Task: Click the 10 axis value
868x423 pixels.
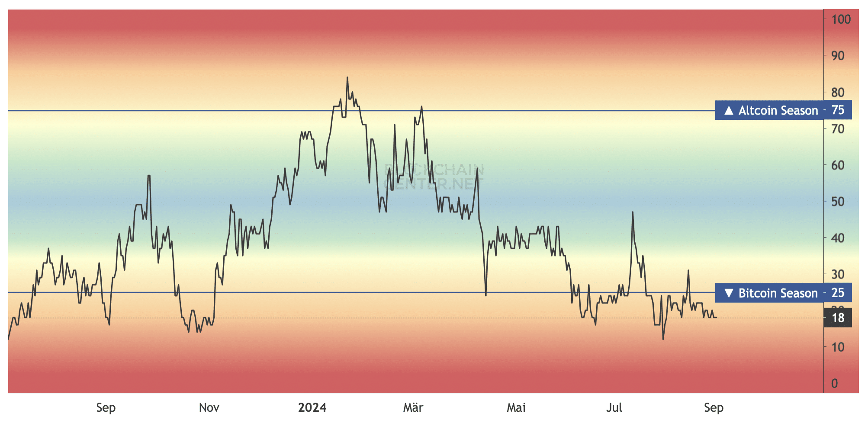Action: tap(838, 347)
